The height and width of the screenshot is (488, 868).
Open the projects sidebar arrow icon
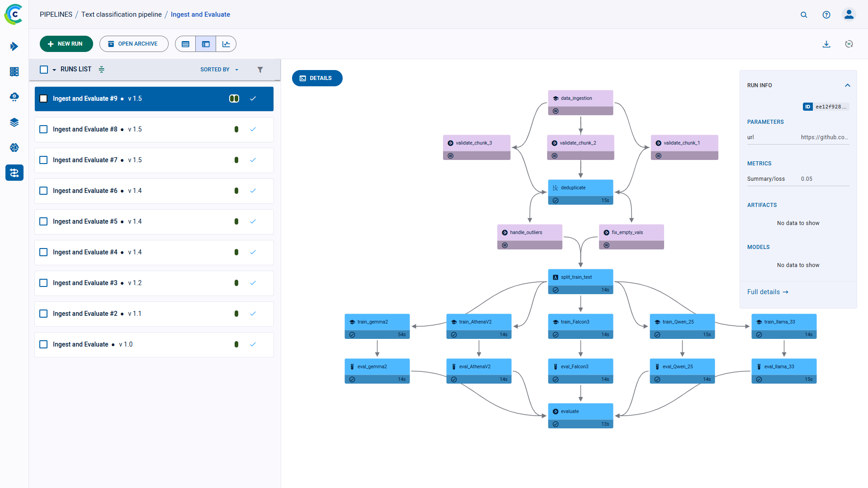[x=14, y=46]
